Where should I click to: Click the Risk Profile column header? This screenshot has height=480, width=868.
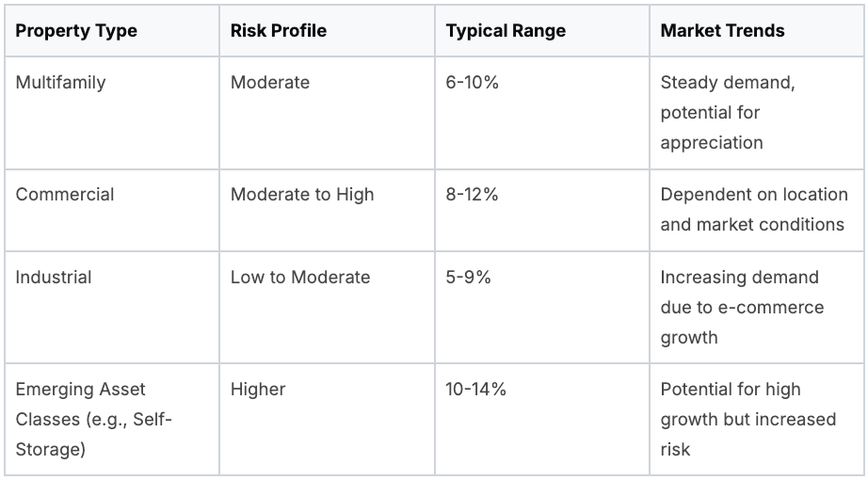279,30
